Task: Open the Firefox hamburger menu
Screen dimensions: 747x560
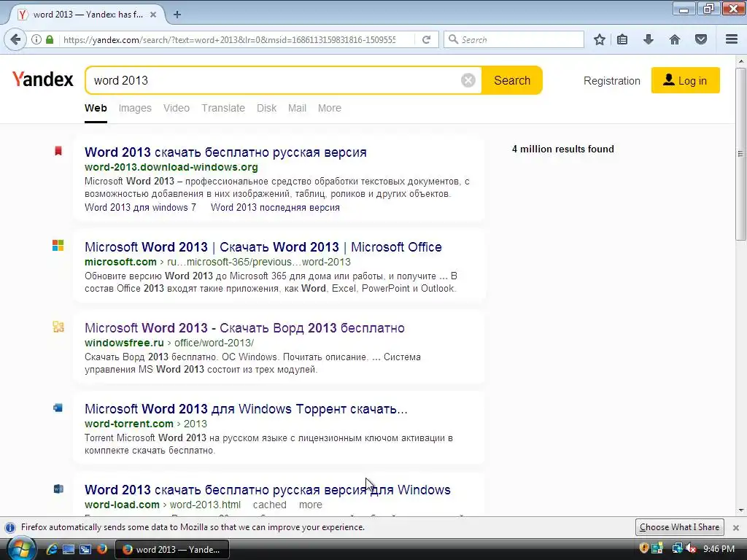Action: [732, 39]
